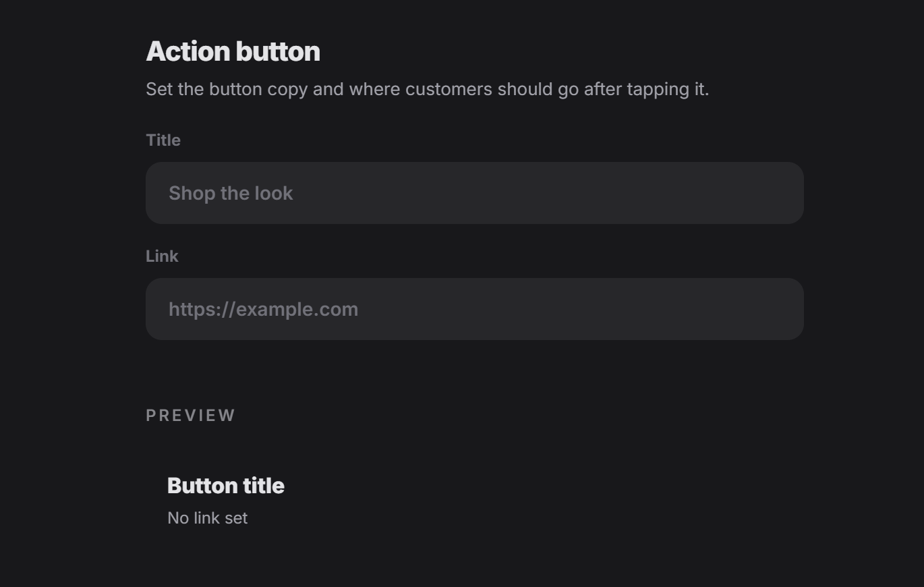The image size is (924, 587).
Task: Select the "Action button" heading
Action: pyautogui.click(x=233, y=52)
